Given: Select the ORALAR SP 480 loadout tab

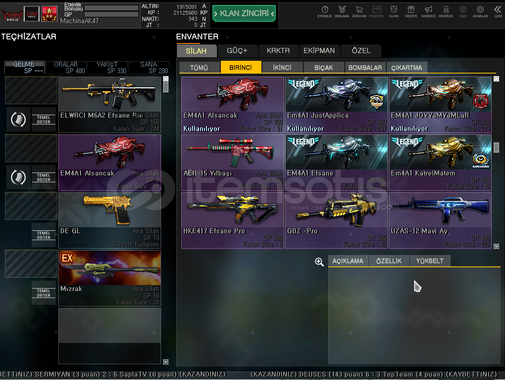Looking at the screenshot, I should coord(66,67).
